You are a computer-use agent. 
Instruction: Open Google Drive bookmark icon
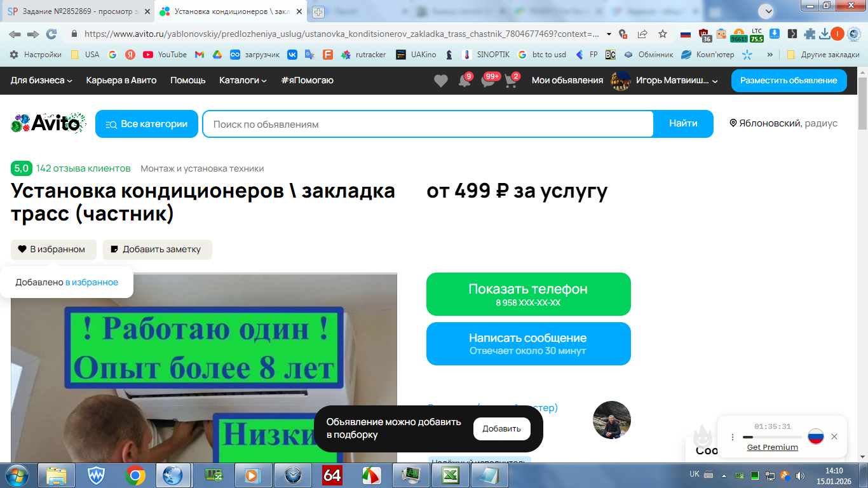pyautogui.click(x=217, y=55)
